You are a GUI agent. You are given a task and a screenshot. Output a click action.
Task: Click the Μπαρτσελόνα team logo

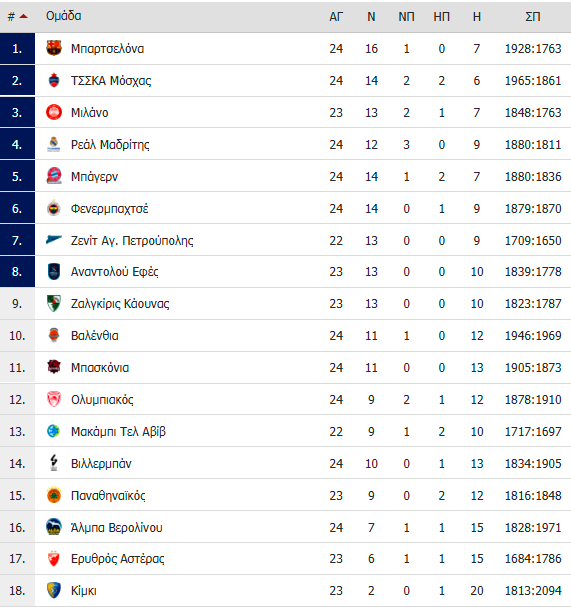(54, 48)
